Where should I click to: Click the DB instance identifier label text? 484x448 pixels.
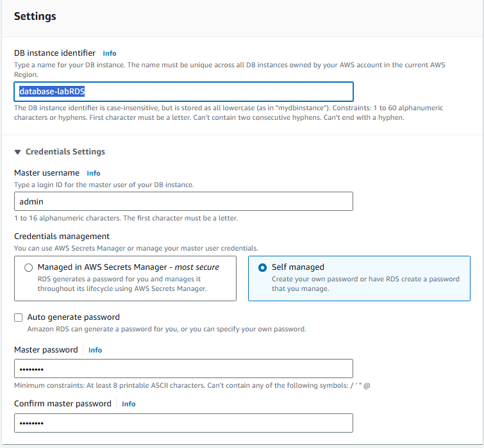(x=54, y=53)
